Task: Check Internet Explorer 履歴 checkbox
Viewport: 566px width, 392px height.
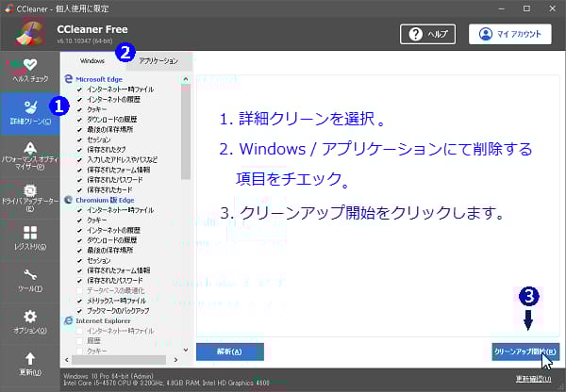Action: tap(79, 341)
